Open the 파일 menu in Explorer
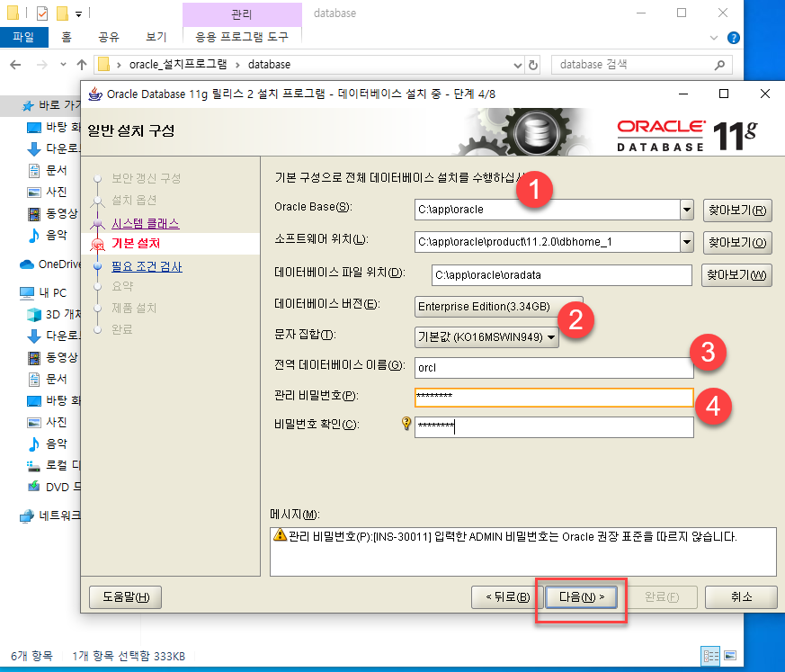Screen dimensions: 785x672 click(x=24, y=37)
